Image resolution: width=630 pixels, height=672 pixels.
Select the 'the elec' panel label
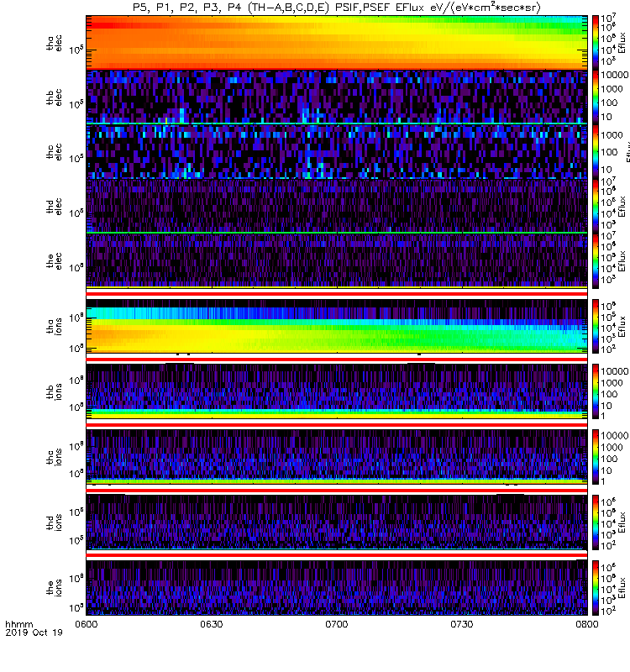pos(55,260)
